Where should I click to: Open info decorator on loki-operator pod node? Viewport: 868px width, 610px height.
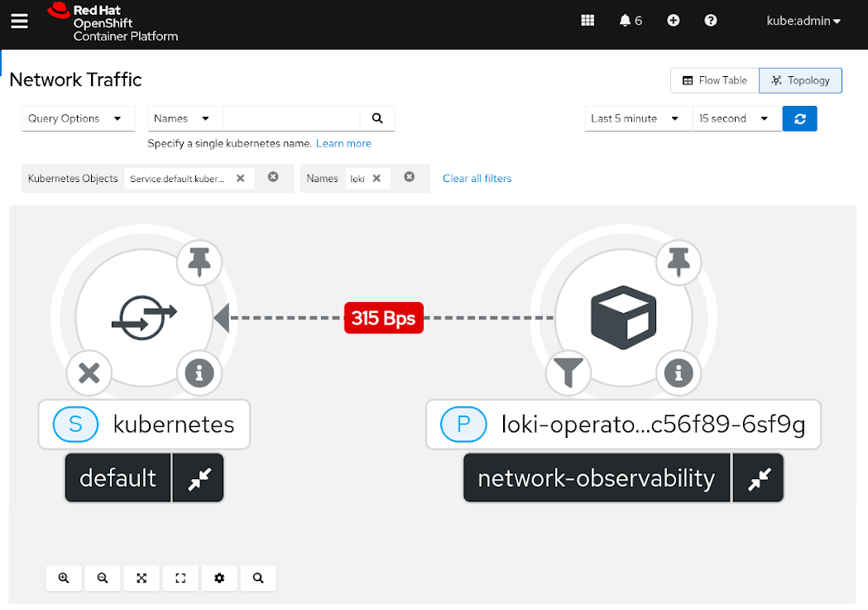(x=679, y=373)
